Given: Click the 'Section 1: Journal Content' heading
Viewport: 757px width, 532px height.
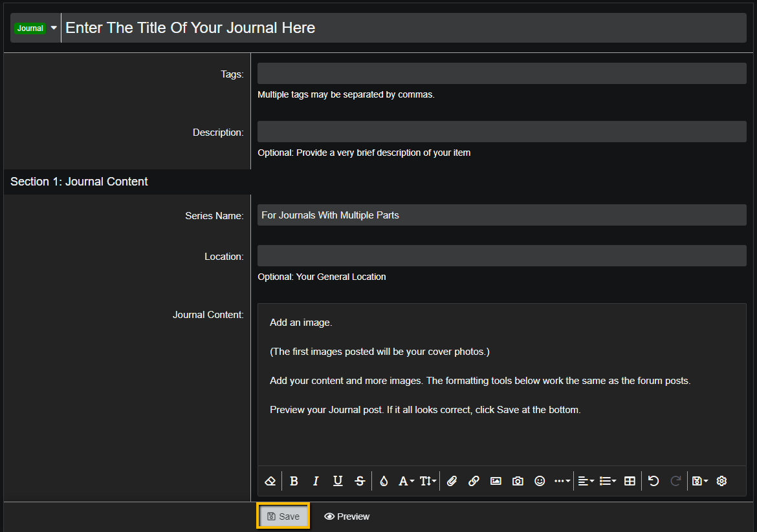Looking at the screenshot, I should (x=79, y=182).
